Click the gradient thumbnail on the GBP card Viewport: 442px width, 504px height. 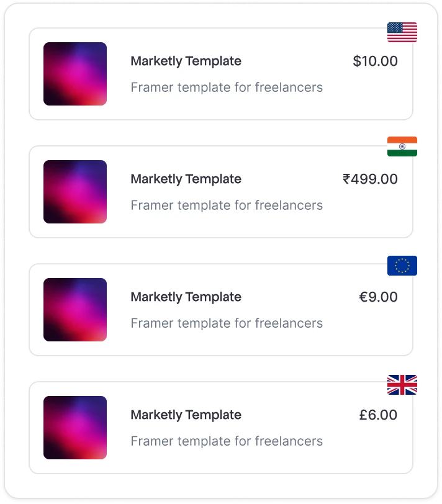coord(75,427)
